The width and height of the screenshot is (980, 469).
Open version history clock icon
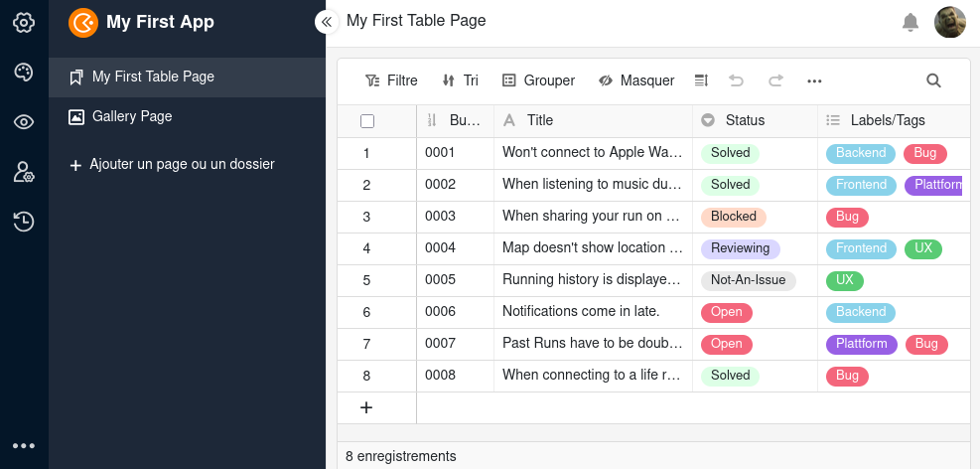24,222
